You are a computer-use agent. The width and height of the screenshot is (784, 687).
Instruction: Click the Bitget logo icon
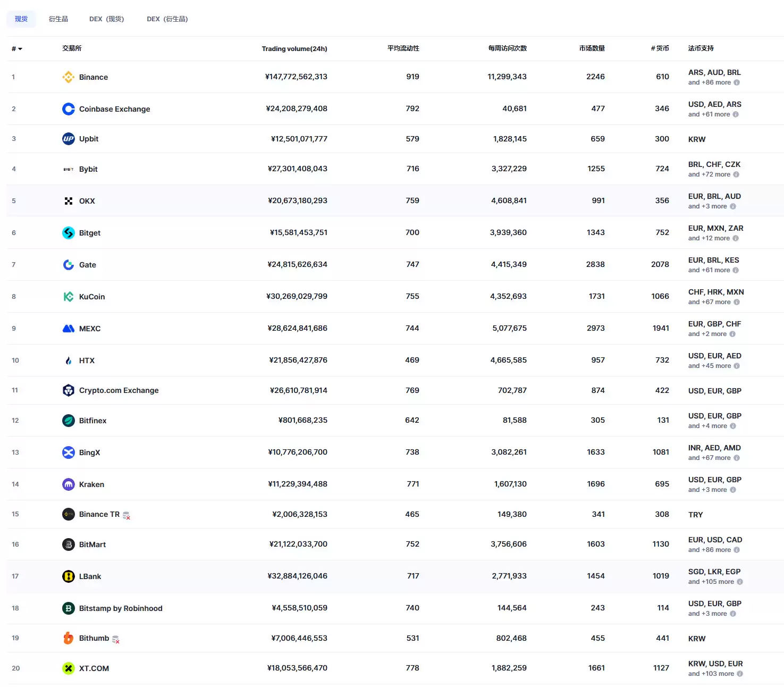click(68, 233)
